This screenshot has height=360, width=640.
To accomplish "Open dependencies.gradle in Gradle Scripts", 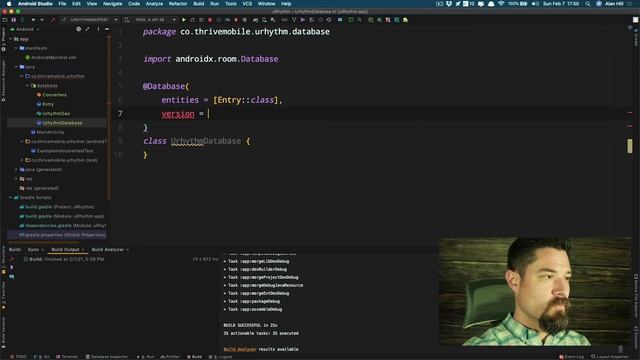I will [62, 226].
